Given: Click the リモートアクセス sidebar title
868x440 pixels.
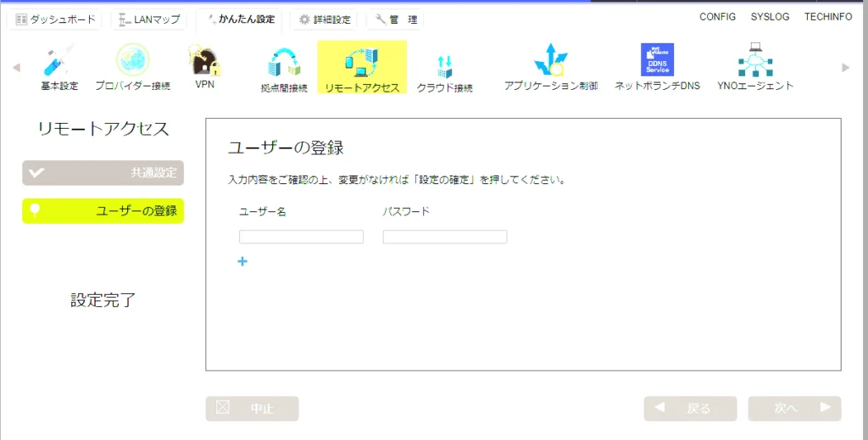Looking at the screenshot, I should coord(103,129).
